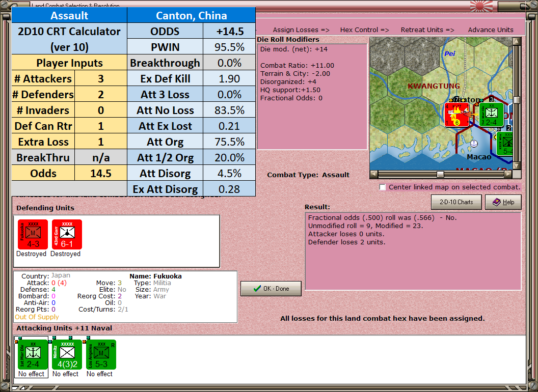This screenshot has width=538, height=392.
Task: Click the '# Attackers' value 3 in calculator
Action: click(x=100, y=78)
